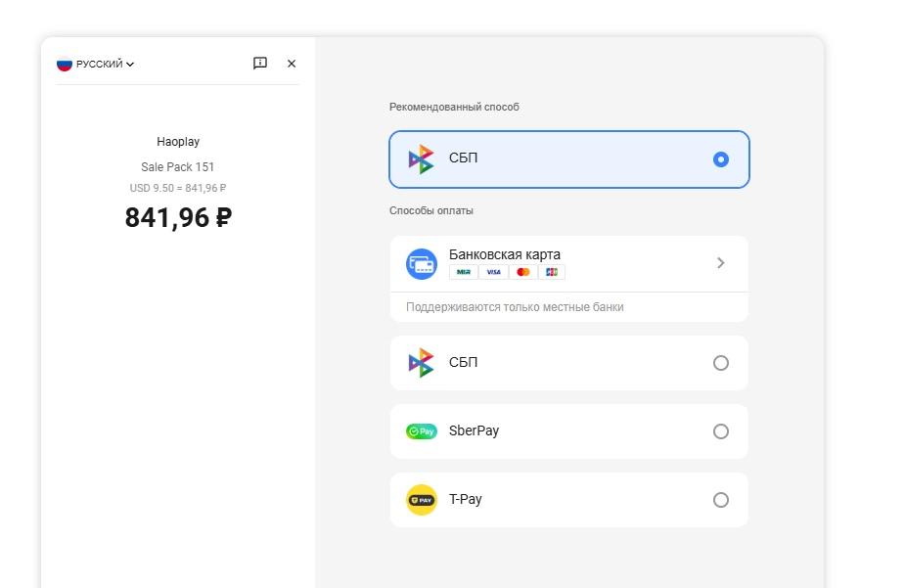This screenshot has height=588, width=905.
Task: Select СБП radio button in payment methods
Action: pos(721,363)
